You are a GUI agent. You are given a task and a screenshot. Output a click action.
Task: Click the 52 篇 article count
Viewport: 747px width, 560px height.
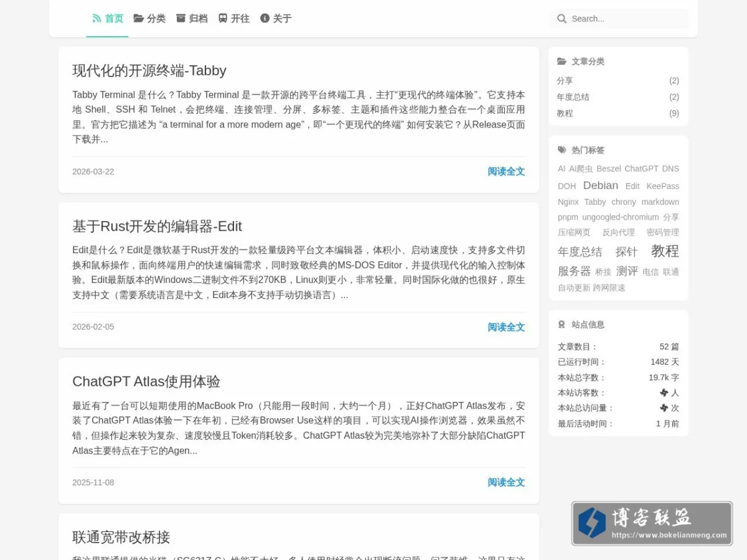click(x=669, y=347)
